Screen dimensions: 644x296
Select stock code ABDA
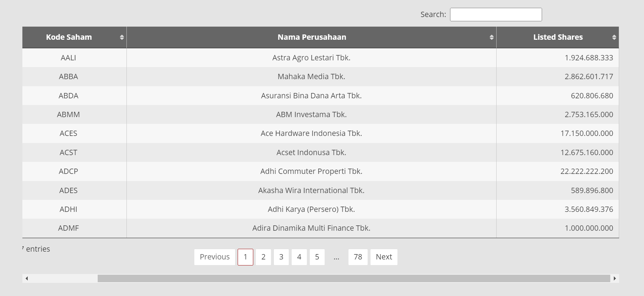(69, 96)
